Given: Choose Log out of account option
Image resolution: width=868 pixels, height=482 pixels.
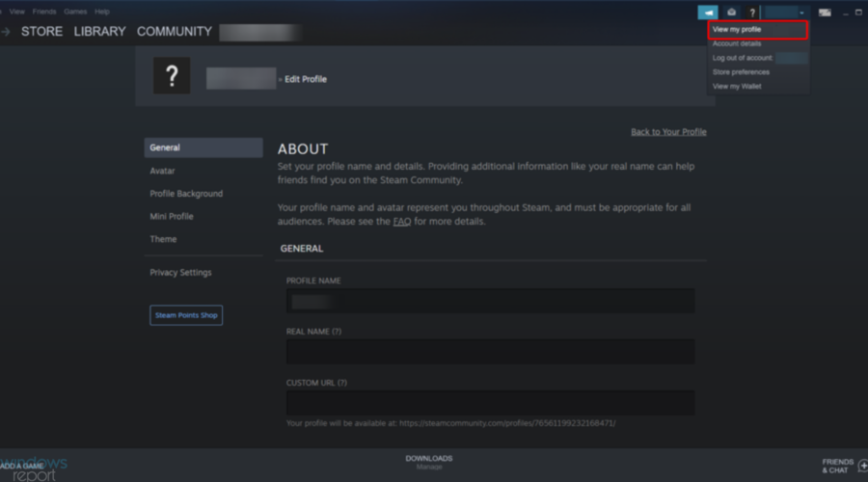Looking at the screenshot, I should point(743,58).
